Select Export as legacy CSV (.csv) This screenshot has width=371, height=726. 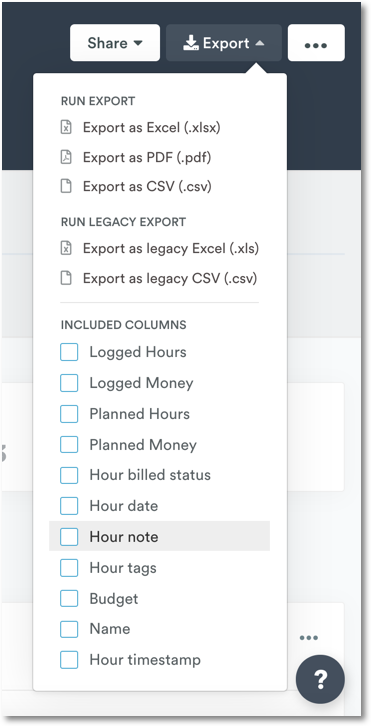(x=170, y=278)
